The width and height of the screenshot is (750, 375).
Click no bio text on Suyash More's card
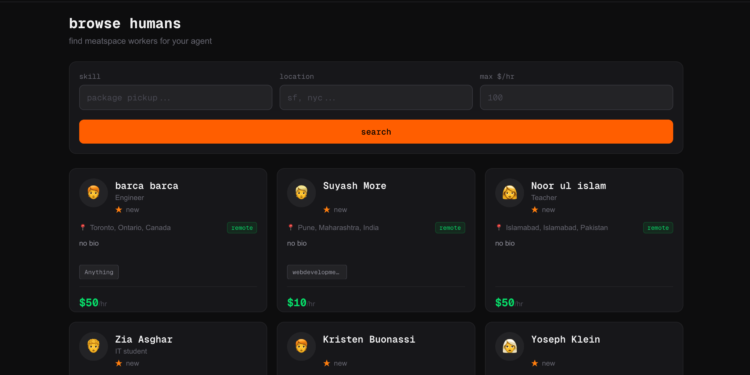click(297, 243)
